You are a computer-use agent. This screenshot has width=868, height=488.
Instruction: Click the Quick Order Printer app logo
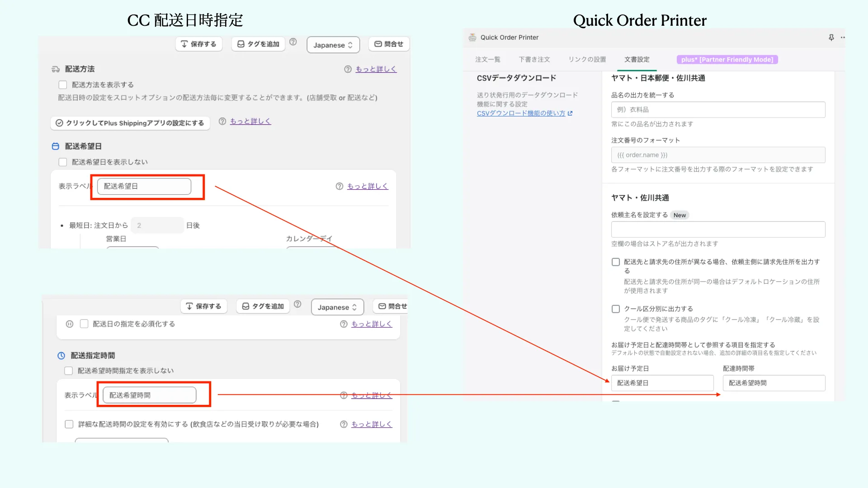coord(472,38)
